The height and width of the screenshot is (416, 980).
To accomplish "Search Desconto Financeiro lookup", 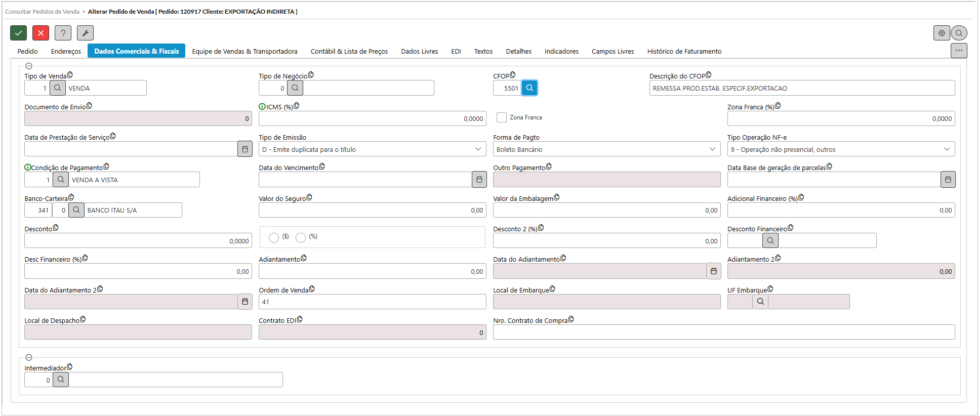I will (770, 241).
